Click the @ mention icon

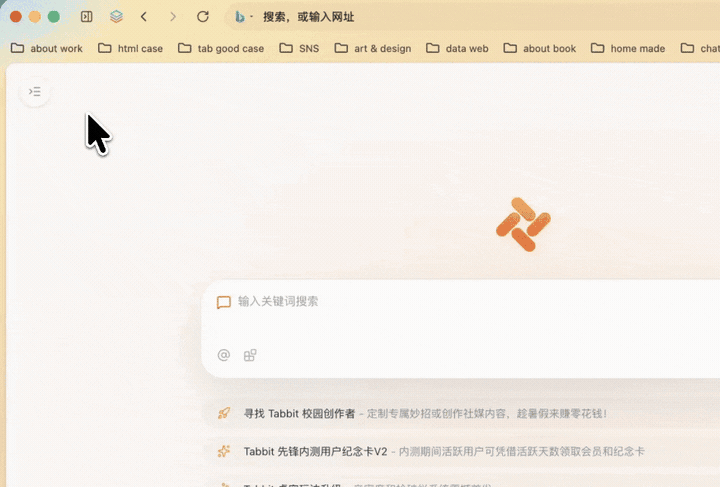coord(224,355)
